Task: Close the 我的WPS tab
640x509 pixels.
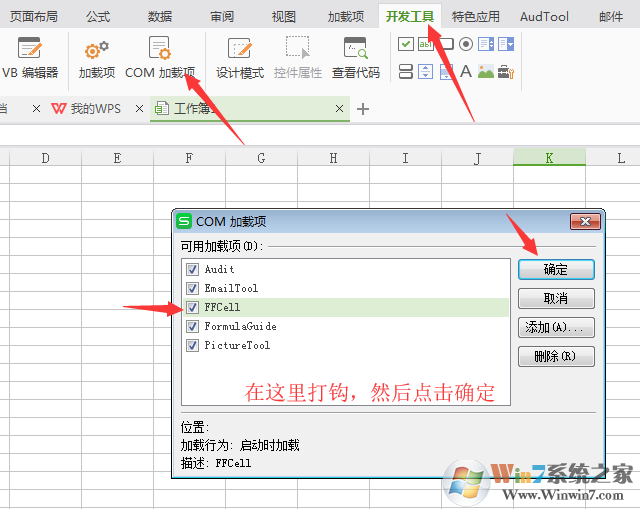Action: click(139, 109)
